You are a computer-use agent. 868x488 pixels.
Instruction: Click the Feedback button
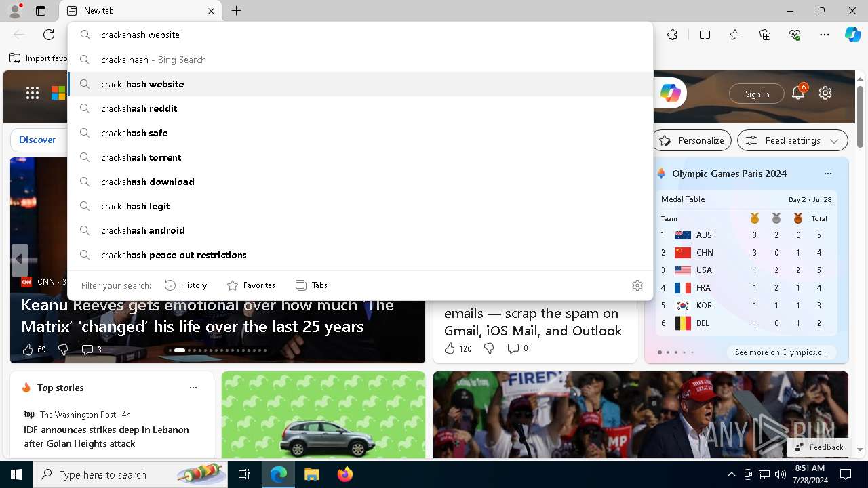point(819,447)
